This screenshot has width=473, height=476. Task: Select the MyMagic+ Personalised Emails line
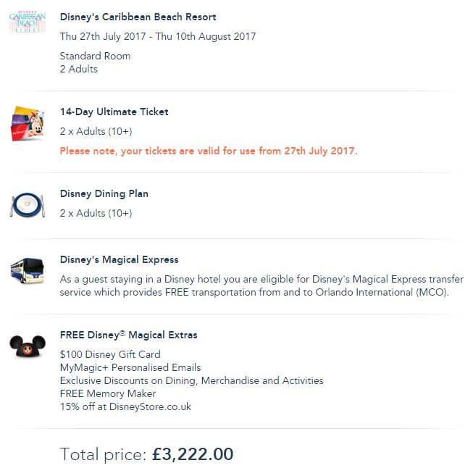[x=130, y=367]
